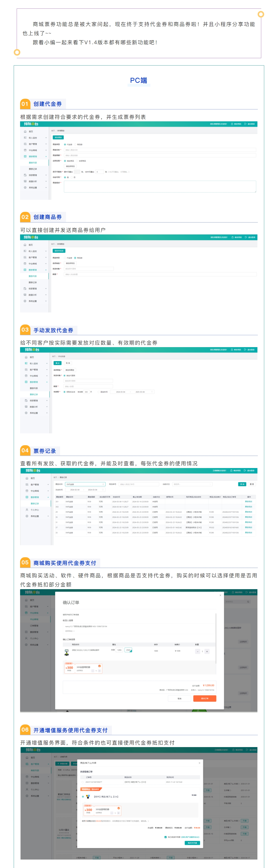Expand 收入监控 chevron in 创建代金券 sidebar
Viewport: 272px width, 868px height.
tap(46, 138)
